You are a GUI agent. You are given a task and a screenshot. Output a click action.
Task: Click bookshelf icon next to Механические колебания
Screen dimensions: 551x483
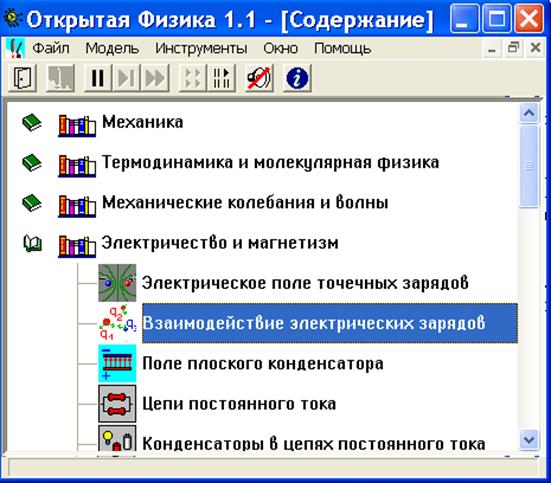pyautogui.click(x=77, y=206)
